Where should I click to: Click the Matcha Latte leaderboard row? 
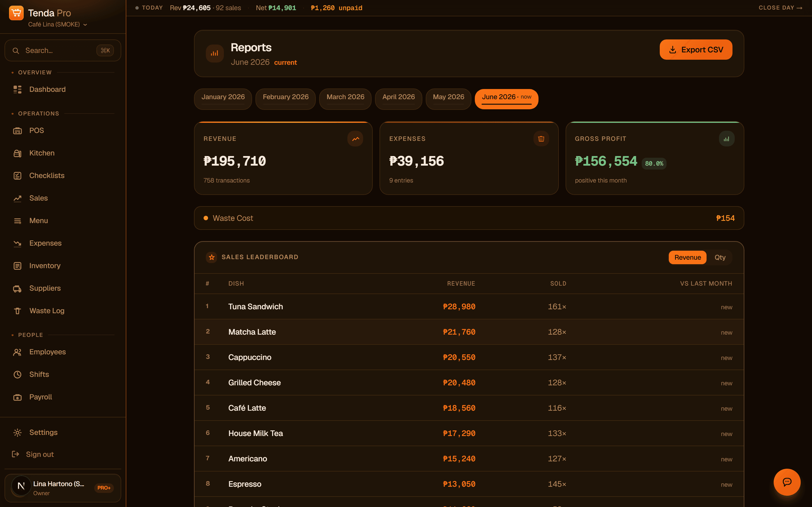pos(469,332)
